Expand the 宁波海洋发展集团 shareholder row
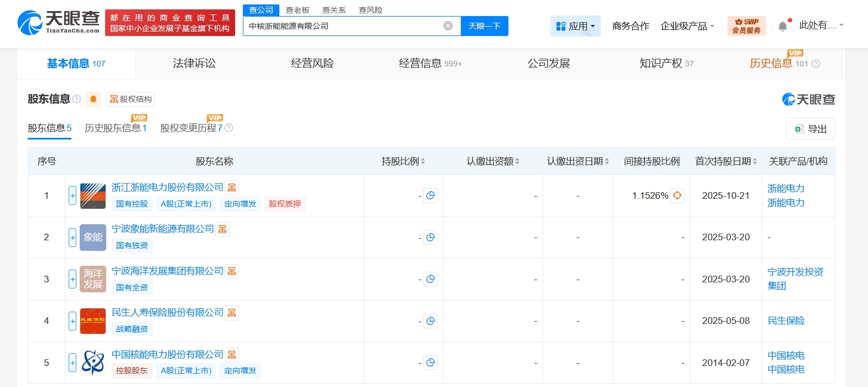 click(72, 279)
